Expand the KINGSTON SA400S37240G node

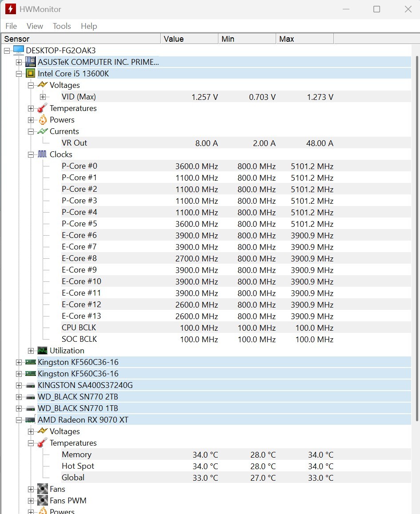click(19, 385)
